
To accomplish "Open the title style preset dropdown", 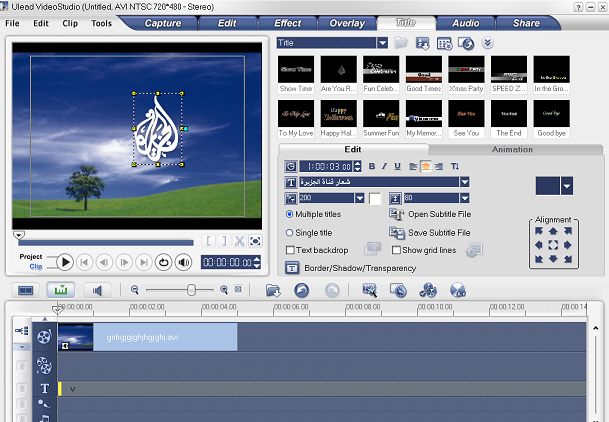I will click(x=567, y=186).
